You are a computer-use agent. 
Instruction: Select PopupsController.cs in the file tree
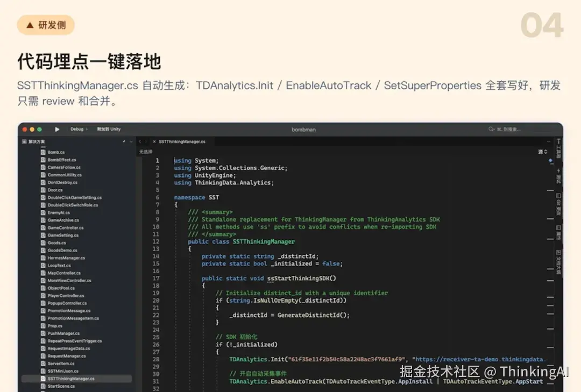tap(67, 303)
